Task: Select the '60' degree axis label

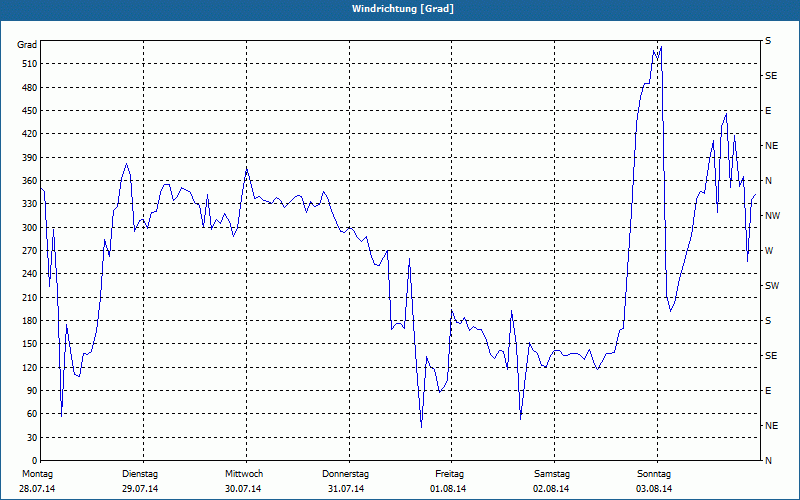Action: 32,414
